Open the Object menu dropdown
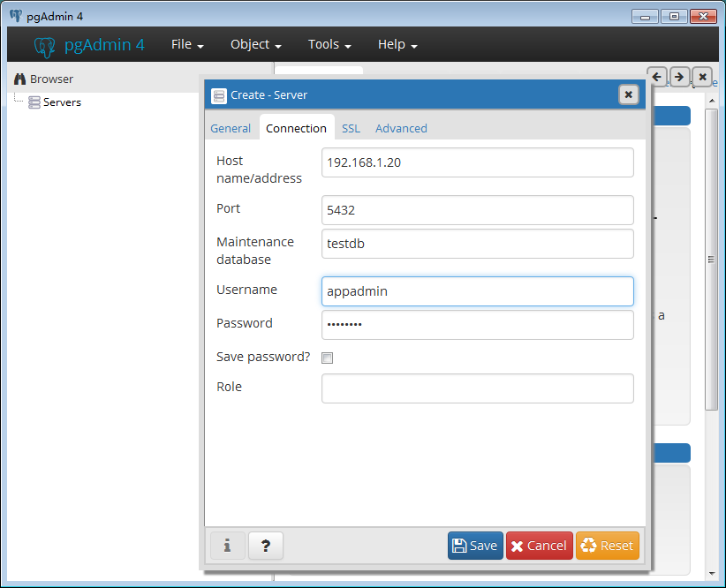The height and width of the screenshot is (588, 726). click(x=255, y=44)
